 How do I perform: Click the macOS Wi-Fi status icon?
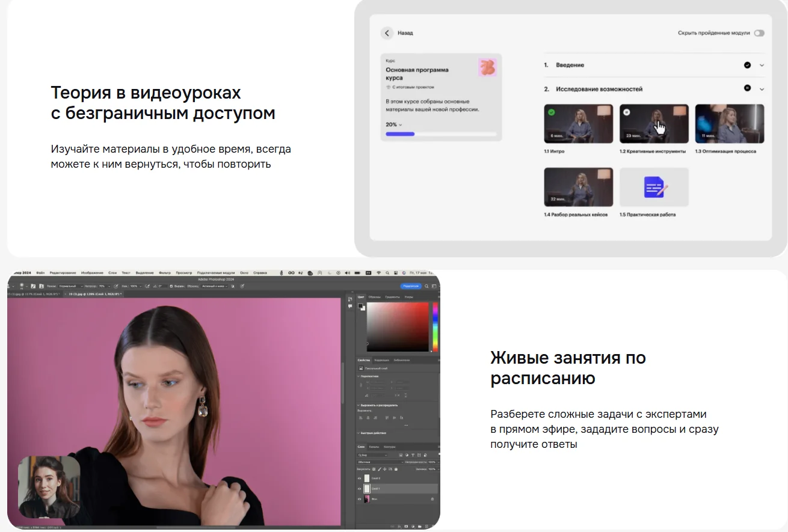point(378,273)
